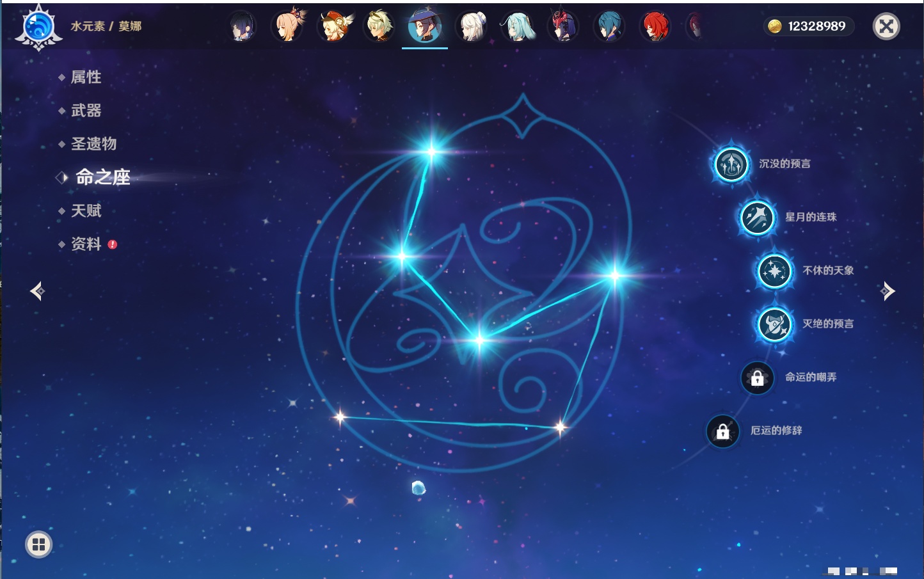Click the 不休的天象 label
Screen dimensions: 924x579
click(x=828, y=271)
